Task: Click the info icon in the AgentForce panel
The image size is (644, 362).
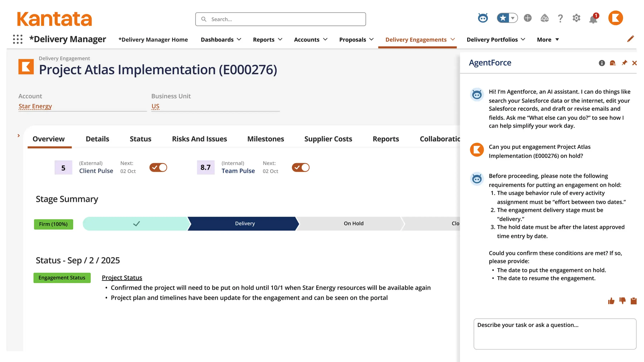Action: [x=602, y=63]
